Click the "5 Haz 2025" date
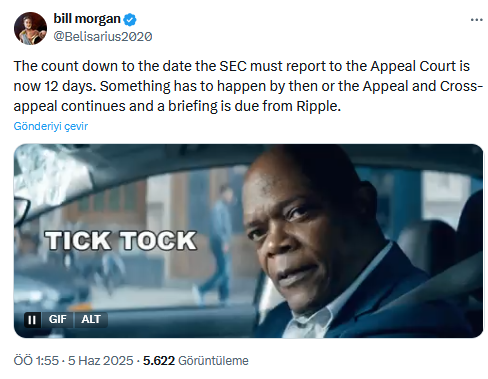The width and height of the screenshot is (488, 379). [100, 361]
